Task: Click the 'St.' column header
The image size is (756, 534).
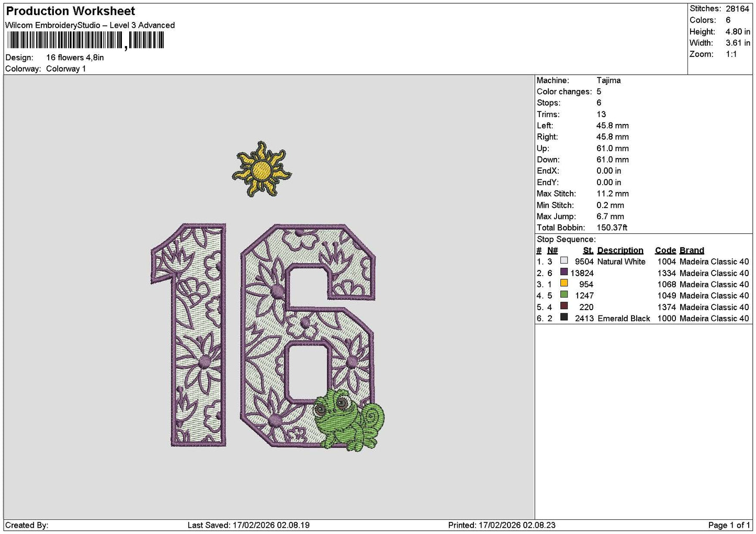Action: [588, 250]
